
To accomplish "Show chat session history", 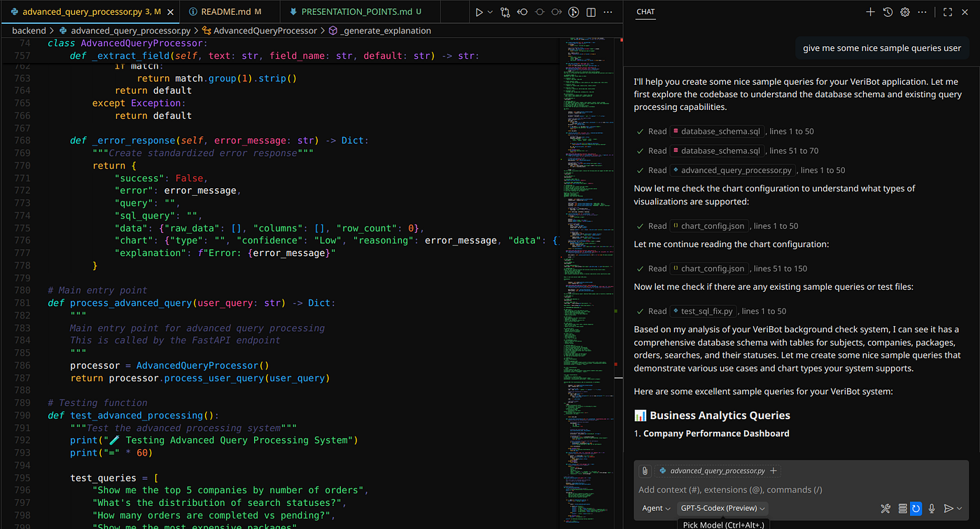I will [x=888, y=11].
